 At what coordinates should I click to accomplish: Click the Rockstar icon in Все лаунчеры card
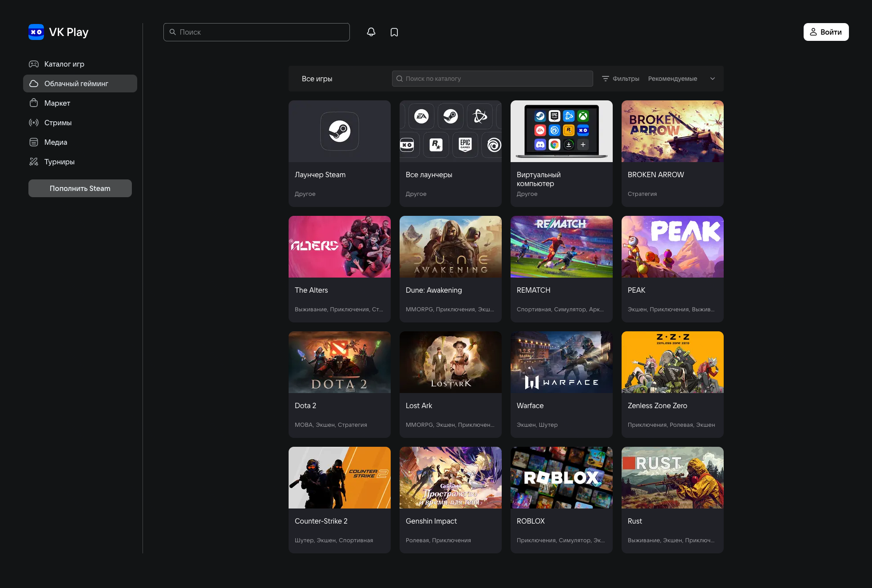coord(436,145)
